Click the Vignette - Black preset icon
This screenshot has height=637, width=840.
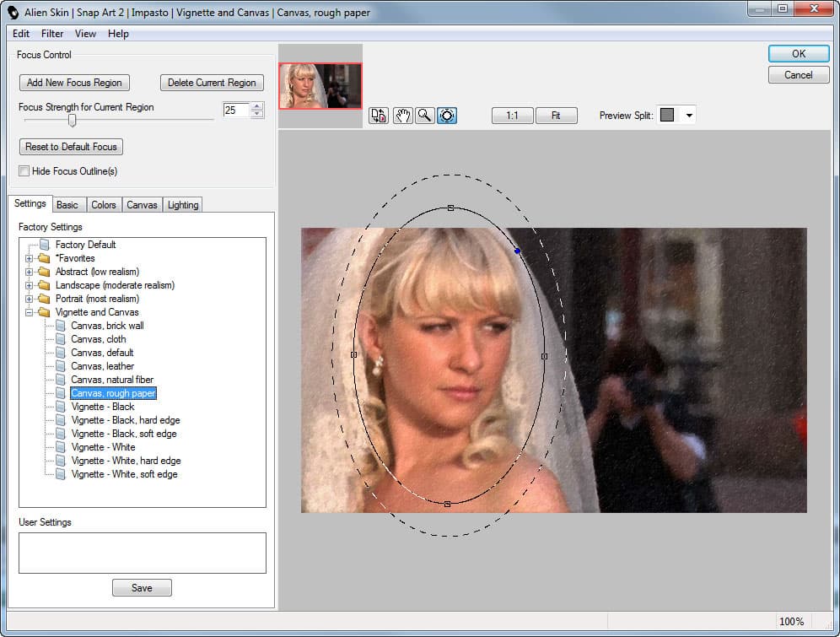click(x=61, y=407)
